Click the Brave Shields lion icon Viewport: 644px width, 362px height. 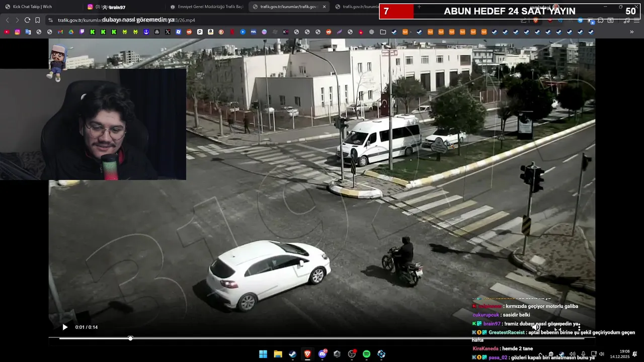click(x=536, y=20)
